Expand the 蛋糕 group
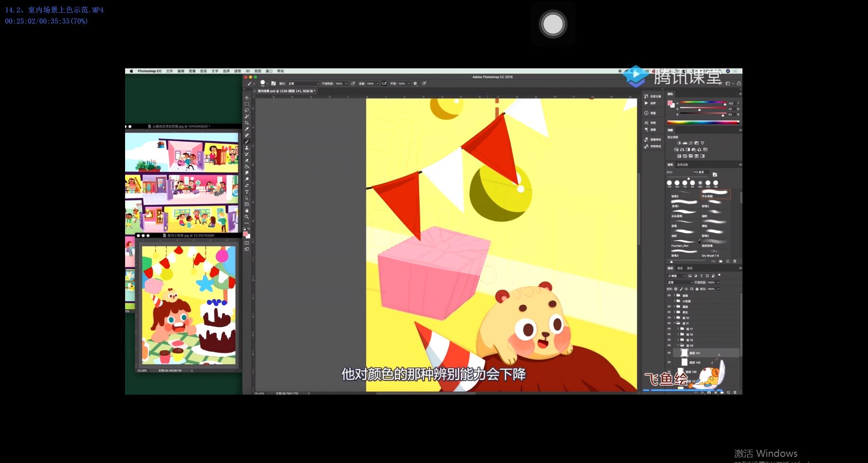The height and width of the screenshot is (463, 868). pos(674,306)
